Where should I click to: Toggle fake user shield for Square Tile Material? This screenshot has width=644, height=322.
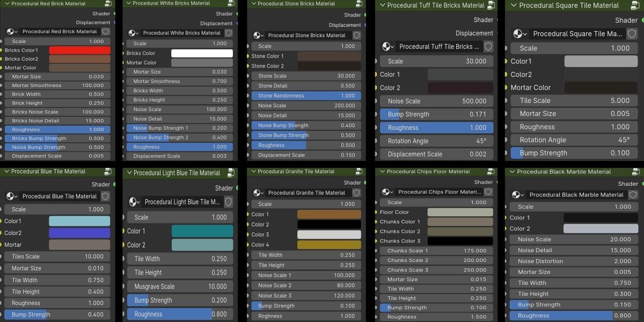click(x=633, y=33)
